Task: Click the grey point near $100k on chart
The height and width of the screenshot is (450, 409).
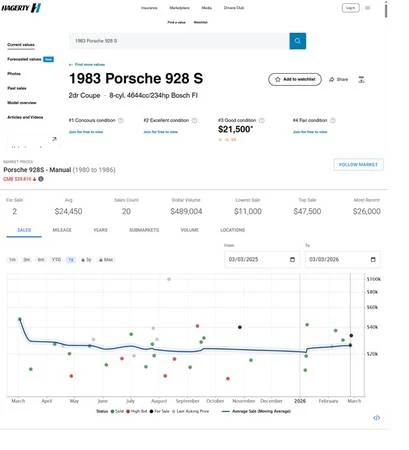Action: pos(169,279)
